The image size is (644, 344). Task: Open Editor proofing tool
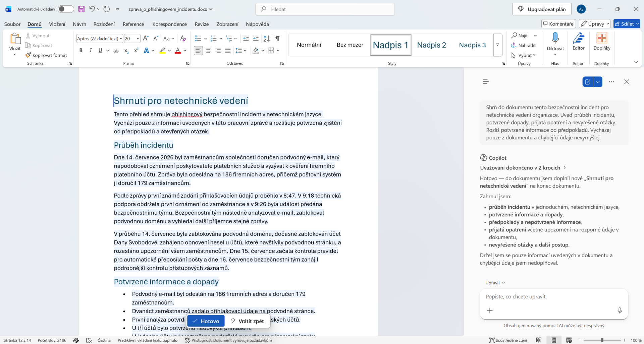(x=579, y=42)
